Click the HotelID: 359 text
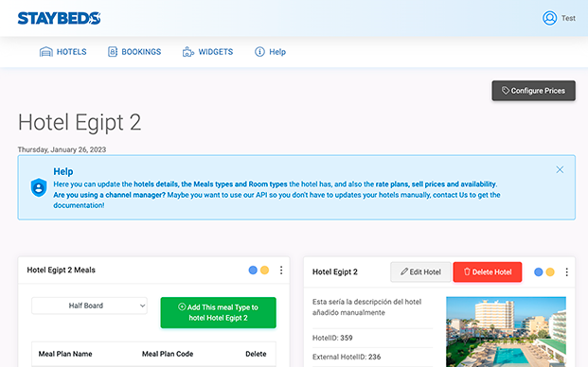588x367 pixels. coord(332,338)
